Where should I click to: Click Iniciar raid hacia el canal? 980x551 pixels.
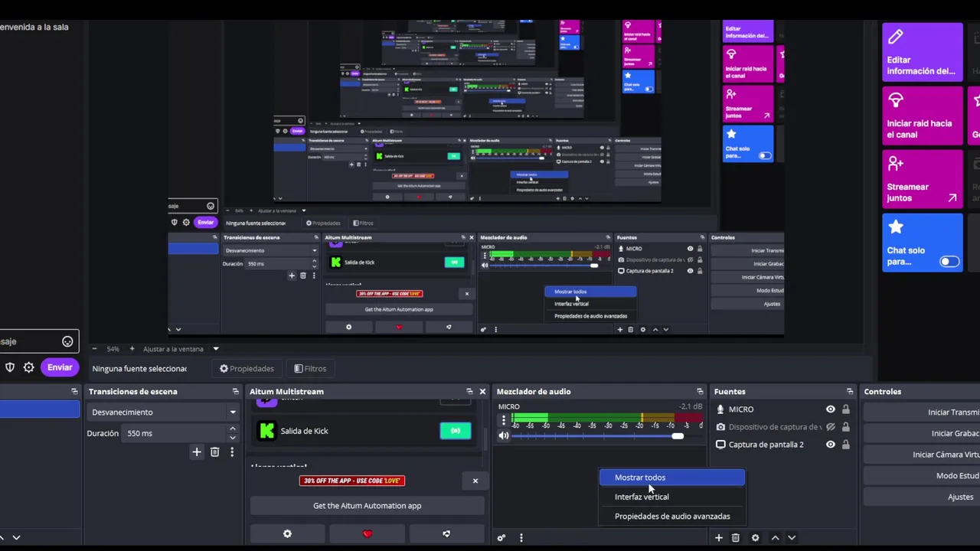point(922,116)
